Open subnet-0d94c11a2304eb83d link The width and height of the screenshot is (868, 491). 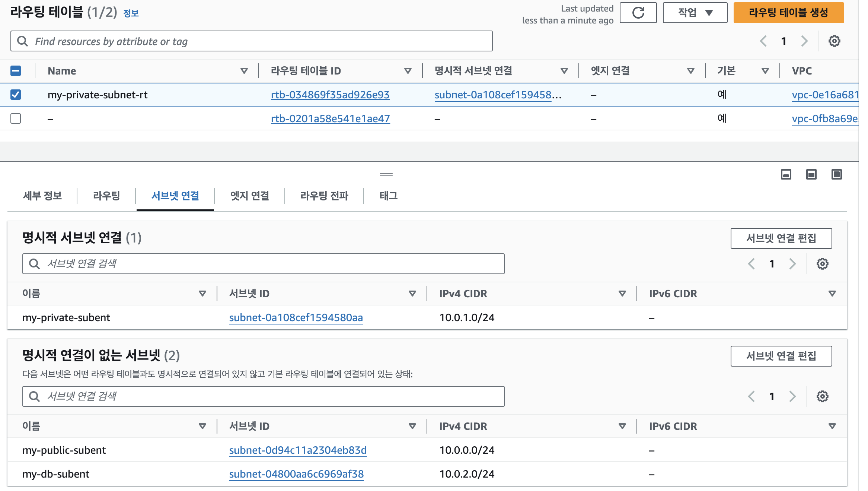(298, 450)
